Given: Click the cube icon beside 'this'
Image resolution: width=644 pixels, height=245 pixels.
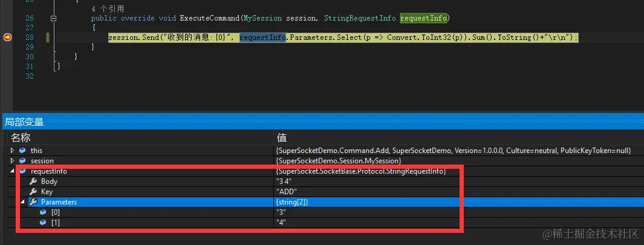Looking at the screenshot, I should [x=22, y=151].
